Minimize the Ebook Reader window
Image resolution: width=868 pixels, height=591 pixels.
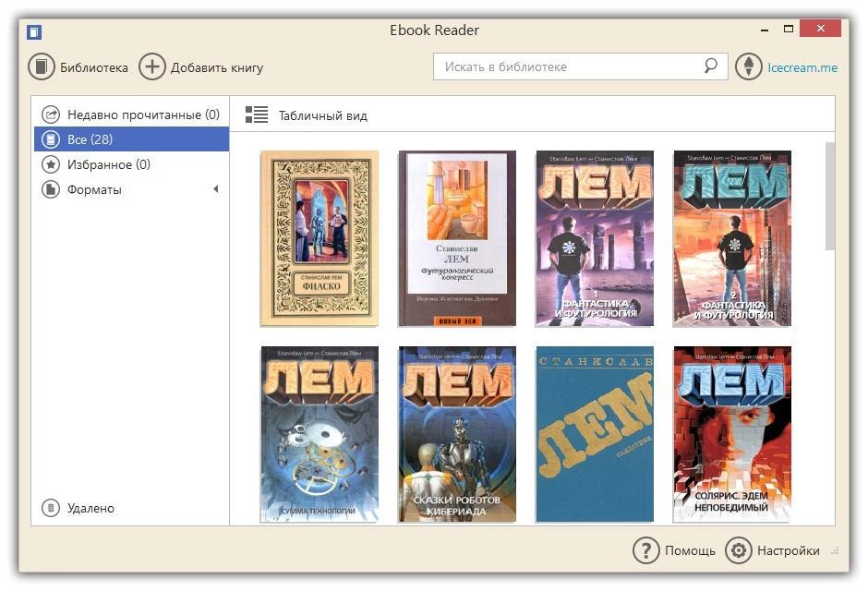(x=765, y=30)
